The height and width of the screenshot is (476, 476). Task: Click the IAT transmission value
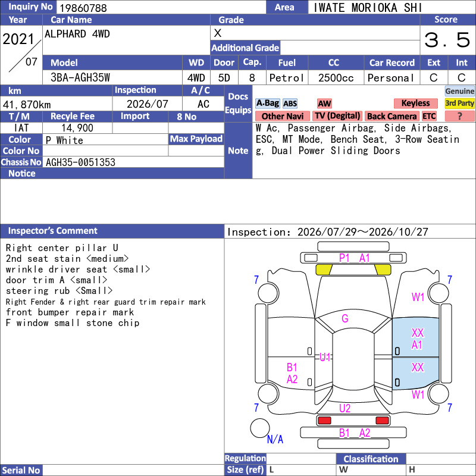pyautogui.click(x=21, y=128)
